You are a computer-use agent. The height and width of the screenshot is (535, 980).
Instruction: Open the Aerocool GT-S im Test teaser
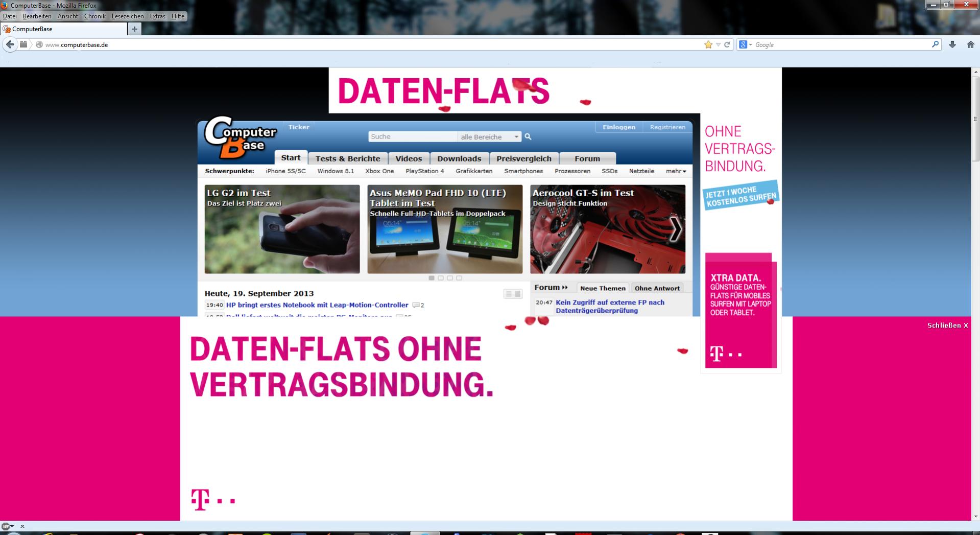coord(608,229)
